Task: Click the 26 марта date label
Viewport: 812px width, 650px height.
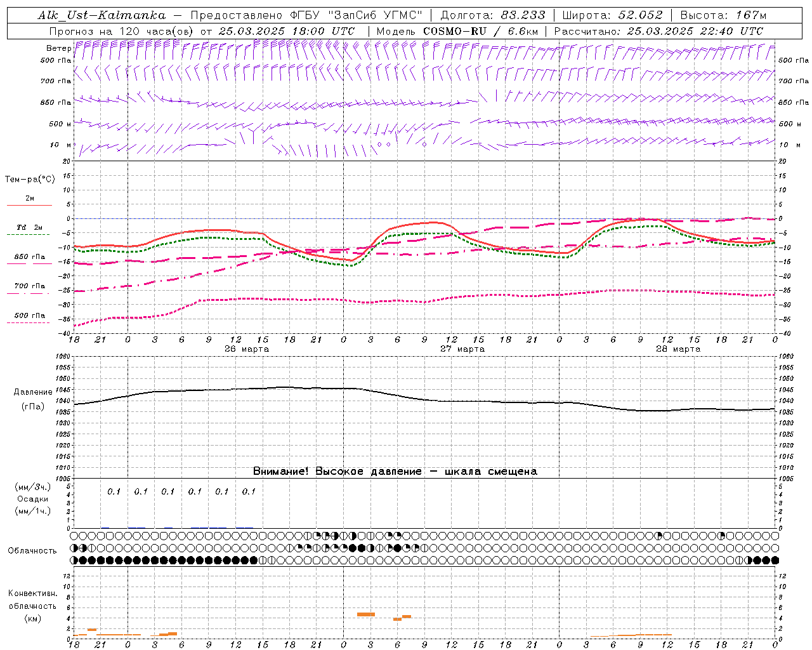Action: (247, 349)
